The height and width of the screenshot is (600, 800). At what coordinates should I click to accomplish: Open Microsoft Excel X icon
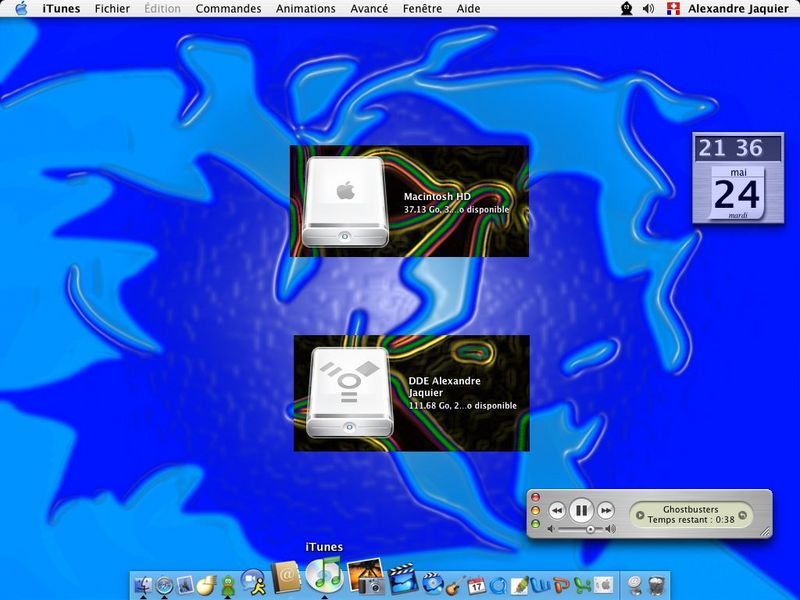coord(582,585)
